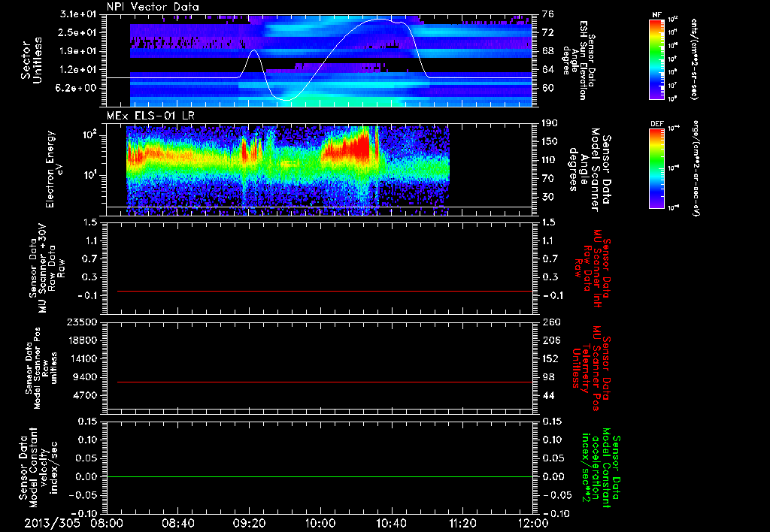Select the 'ESH Sun Elevation Angle' axis label
This screenshot has height=532, width=770.
click(579, 59)
